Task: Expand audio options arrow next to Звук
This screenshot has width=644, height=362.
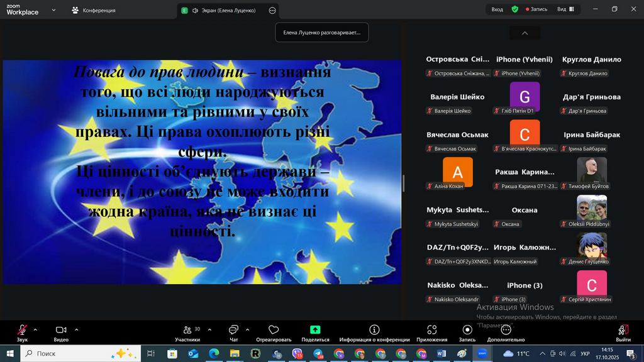Action: tap(35, 329)
